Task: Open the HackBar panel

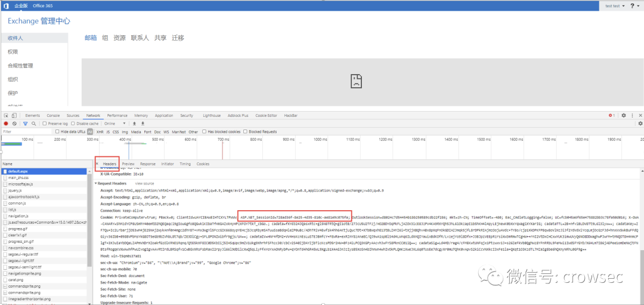Action: pyautogui.click(x=291, y=116)
